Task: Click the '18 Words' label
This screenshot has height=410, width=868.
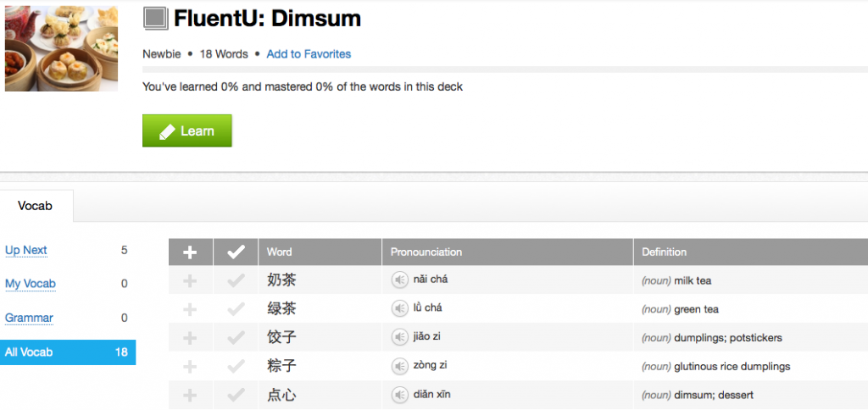Action: [224, 54]
